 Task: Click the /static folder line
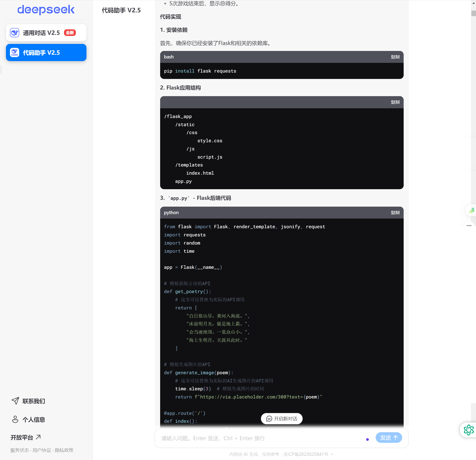[x=185, y=125]
